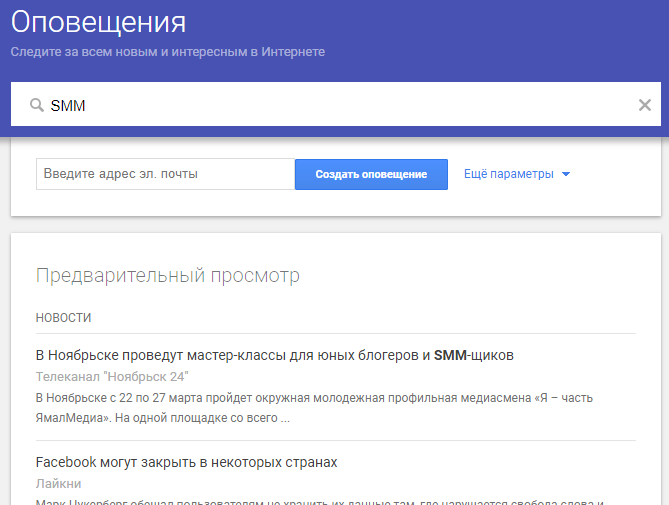
Task: Expand Ещё параметры options
Action: pyautogui.click(x=517, y=174)
